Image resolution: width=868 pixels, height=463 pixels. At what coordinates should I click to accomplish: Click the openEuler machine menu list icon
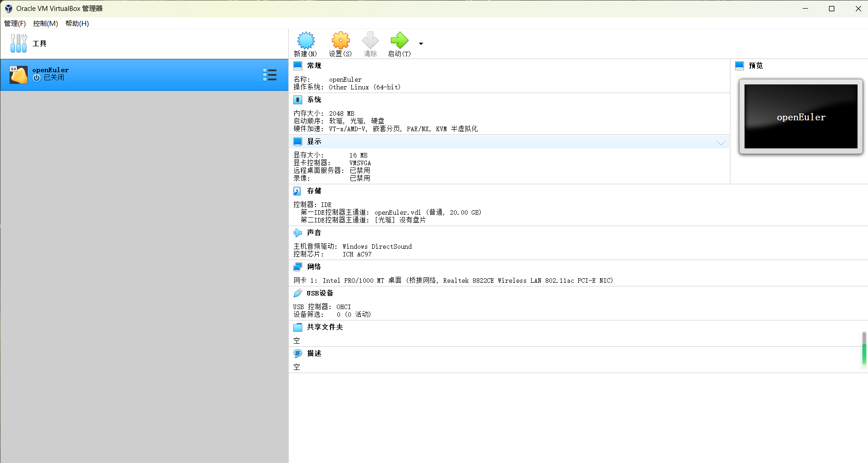tap(270, 75)
